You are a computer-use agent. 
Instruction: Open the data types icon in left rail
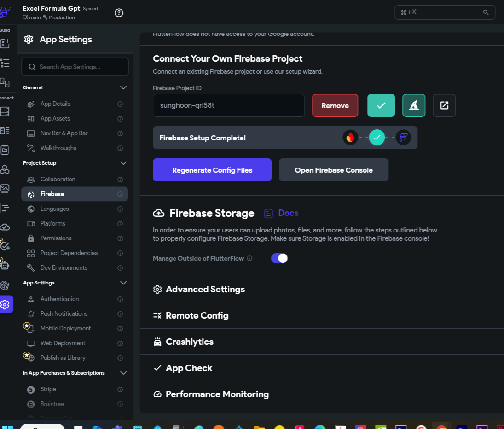pyautogui.click(x=5, y=131)
